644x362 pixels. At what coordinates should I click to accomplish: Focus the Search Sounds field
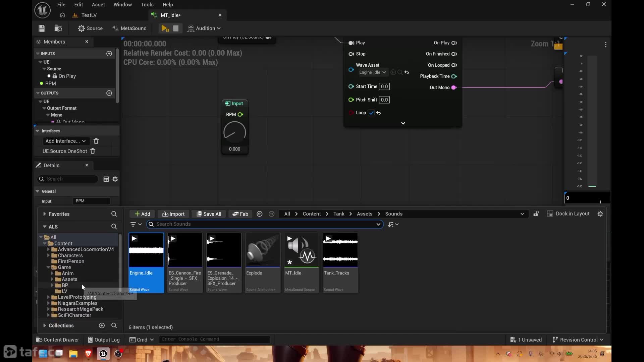[265, 224]
